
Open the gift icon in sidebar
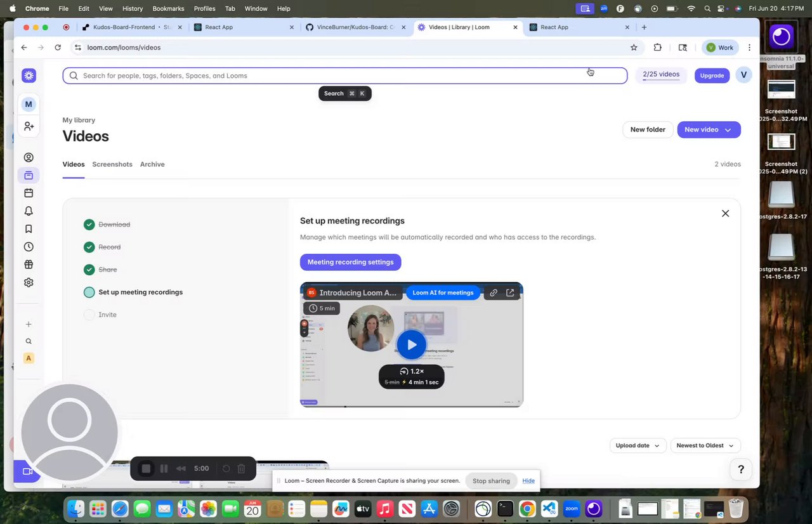tap(29, 265)
